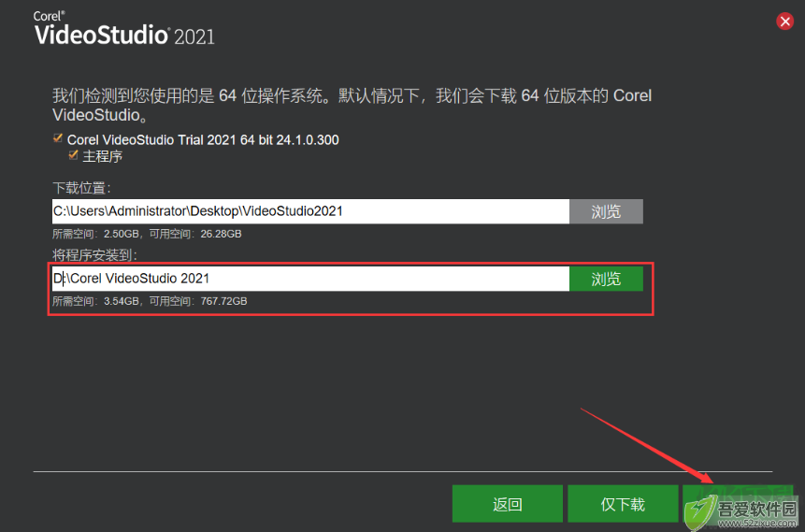Click the 主程序 checkbox label text
The height and width of the screenshot is (532, 805).
coord(102,157)
